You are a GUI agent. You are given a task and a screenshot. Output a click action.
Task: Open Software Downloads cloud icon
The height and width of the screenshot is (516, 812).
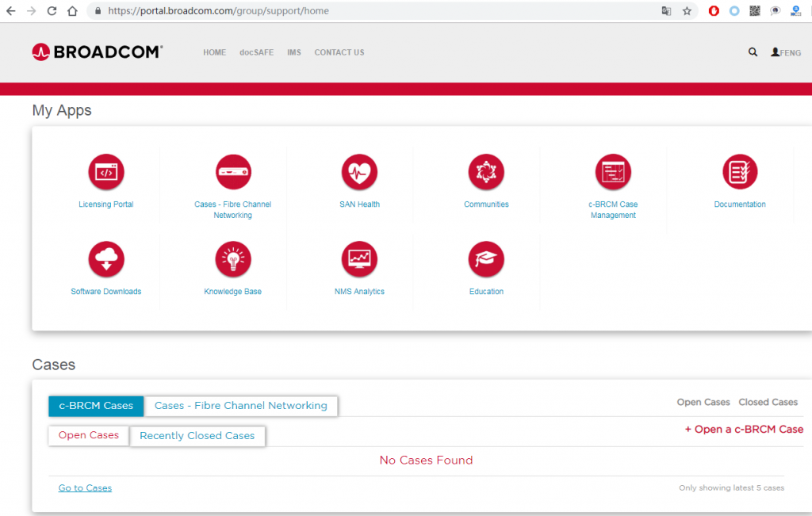(106, 258)
